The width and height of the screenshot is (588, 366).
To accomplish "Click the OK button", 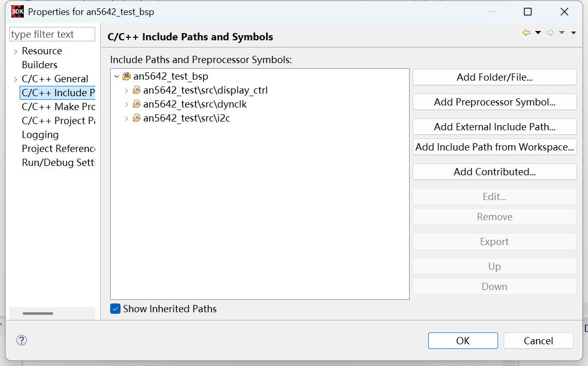I will (462, 341).
